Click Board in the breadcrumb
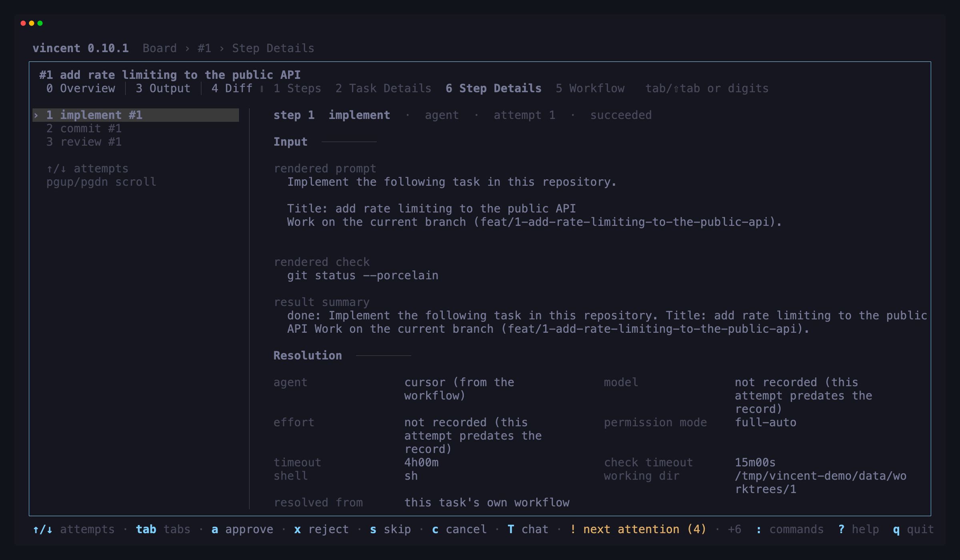Image resolution: width=960 pixels, height=560 pixels. coord(160,48)
